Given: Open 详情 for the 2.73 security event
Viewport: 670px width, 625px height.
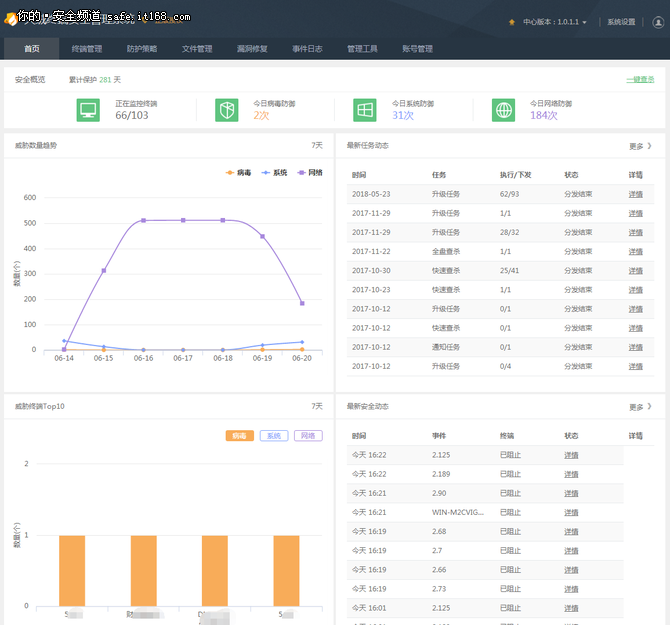Looking at the screenshot, I should [571, 589].
